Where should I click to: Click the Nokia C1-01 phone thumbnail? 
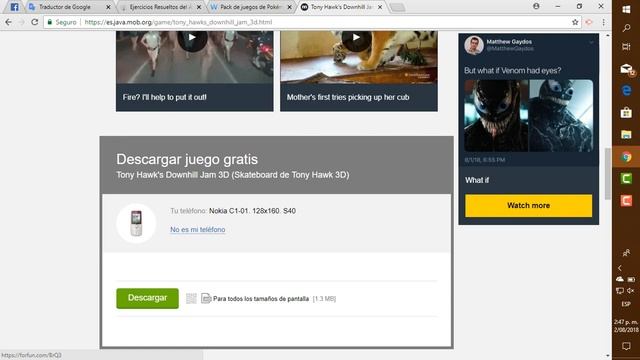136,223
